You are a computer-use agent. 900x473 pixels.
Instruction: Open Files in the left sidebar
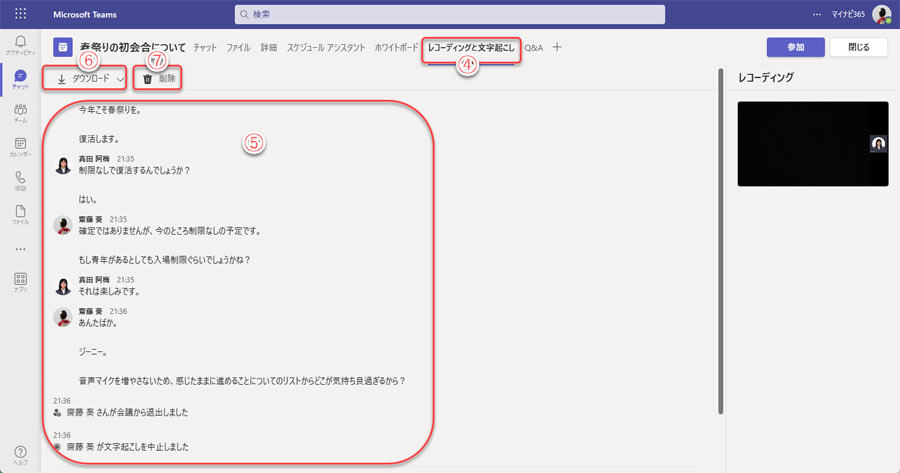tap(20, 214)
